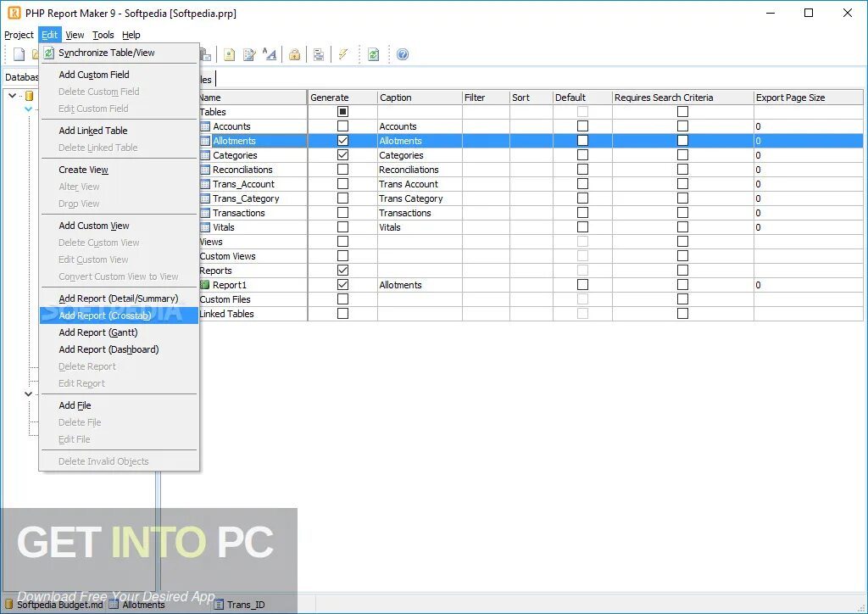Click the Trans_ID field icon in status bar
868x614 pixels.
(x=219, y=604)
